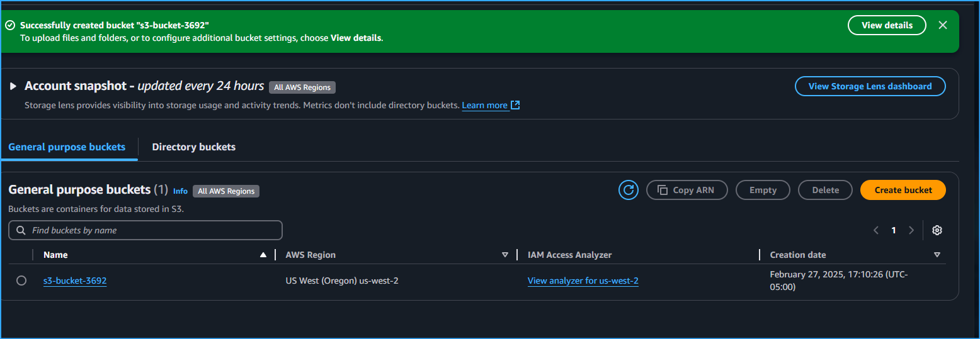980x339 pixels.
Task: Click the magnifier icon in bucket search
Action: (21, 230)
